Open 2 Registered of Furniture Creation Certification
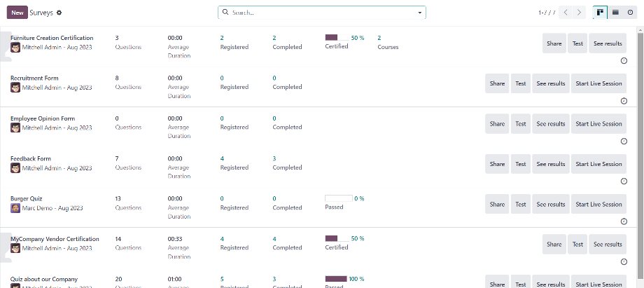The width and height of the screenshot is (644, 288). coord(234,42)
